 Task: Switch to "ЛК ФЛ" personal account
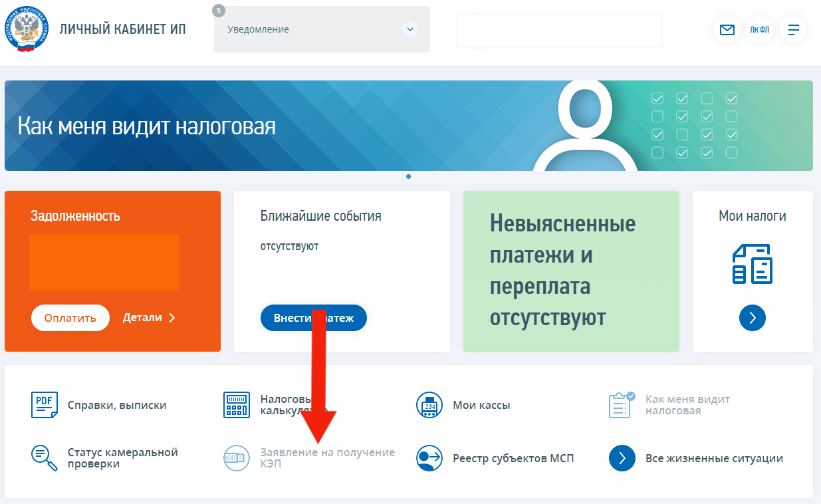click(760, 29)
